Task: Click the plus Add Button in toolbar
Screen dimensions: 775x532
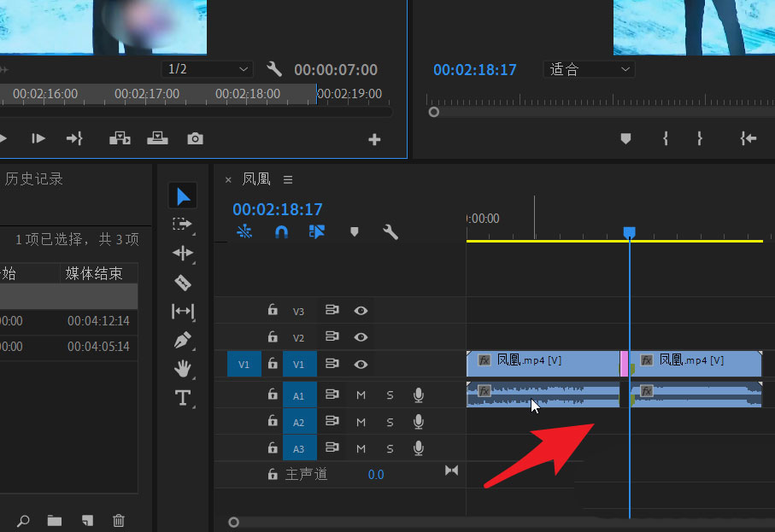Action: 374,137
